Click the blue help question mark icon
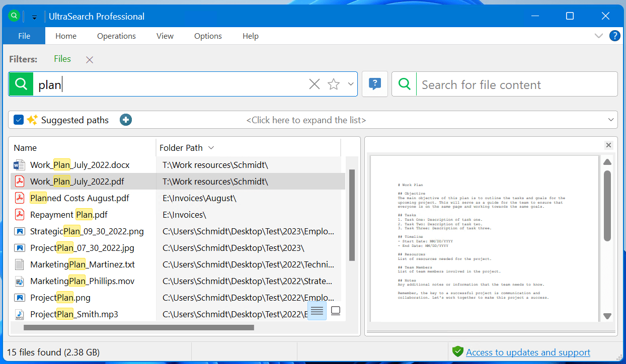This screenshot has height=364, width=626. [x=614, y=36]
